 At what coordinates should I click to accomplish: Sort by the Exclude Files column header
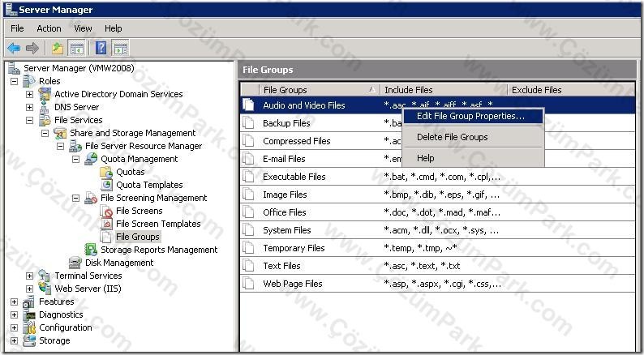[571, 90]
